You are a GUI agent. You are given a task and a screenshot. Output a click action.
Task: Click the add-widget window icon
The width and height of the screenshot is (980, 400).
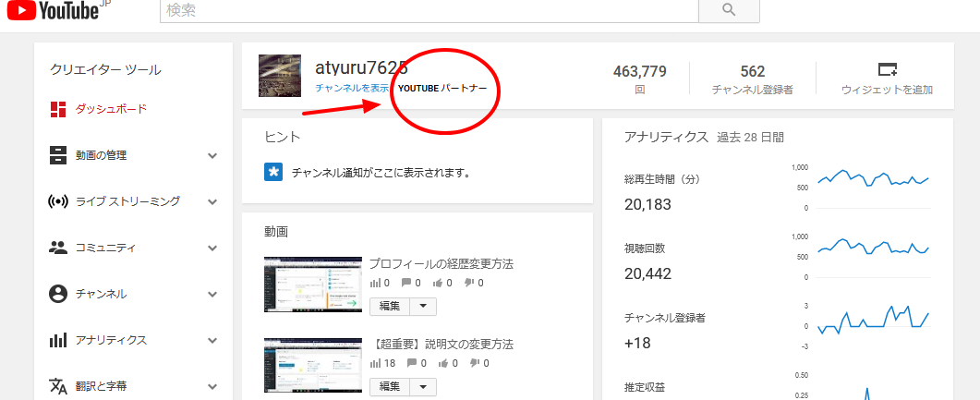[x=888, y=68]
